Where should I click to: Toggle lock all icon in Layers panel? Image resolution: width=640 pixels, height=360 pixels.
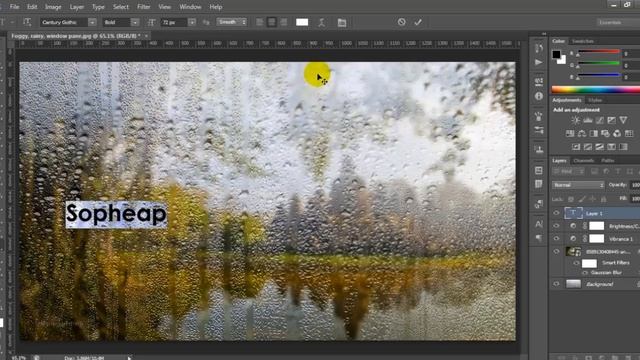pos(603,199)
